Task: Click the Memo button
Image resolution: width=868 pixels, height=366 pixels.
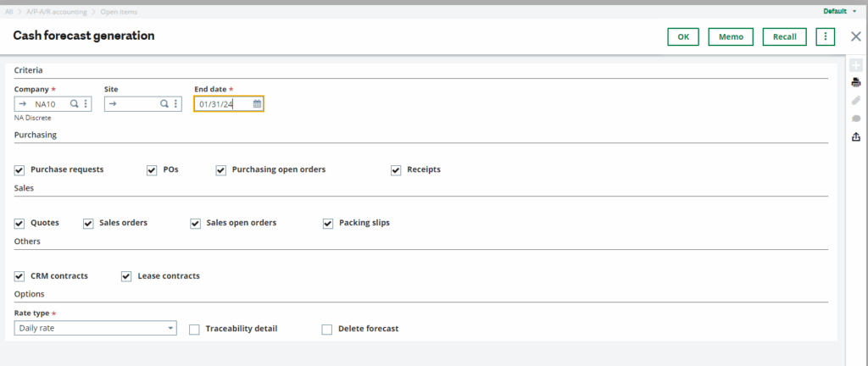Action: point(731,37)
